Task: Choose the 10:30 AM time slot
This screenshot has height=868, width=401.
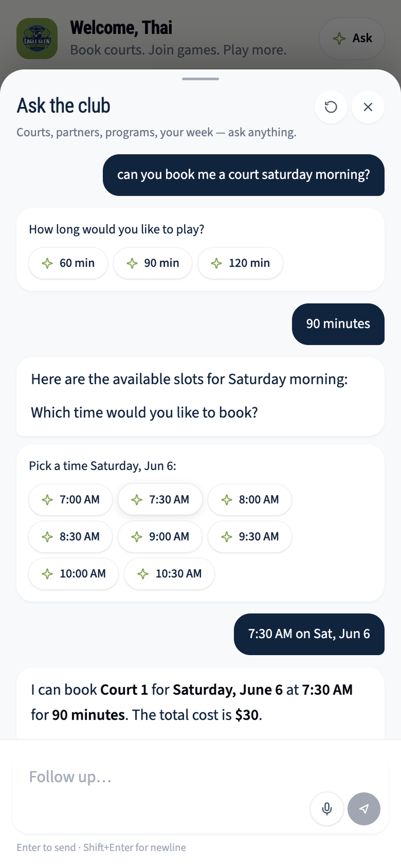Action: [169, 574]
